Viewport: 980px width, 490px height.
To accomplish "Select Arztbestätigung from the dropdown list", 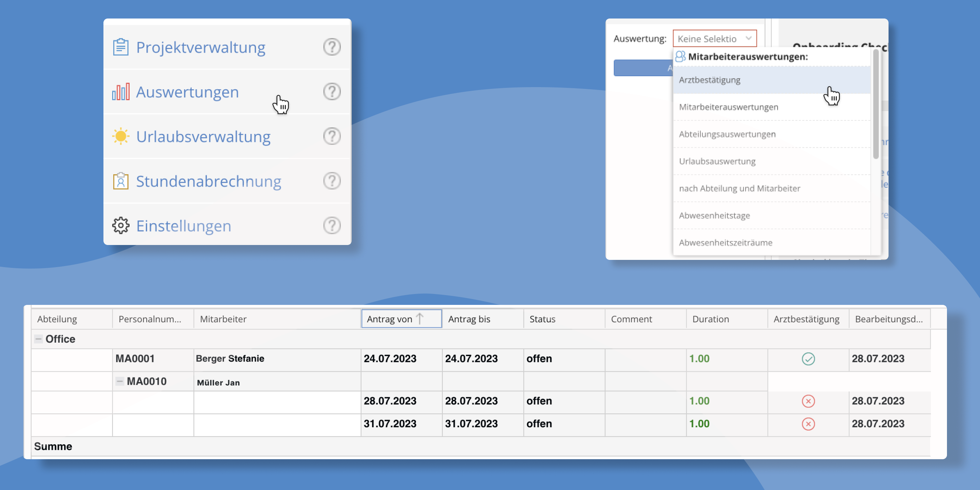I will [x=710, y=80].
